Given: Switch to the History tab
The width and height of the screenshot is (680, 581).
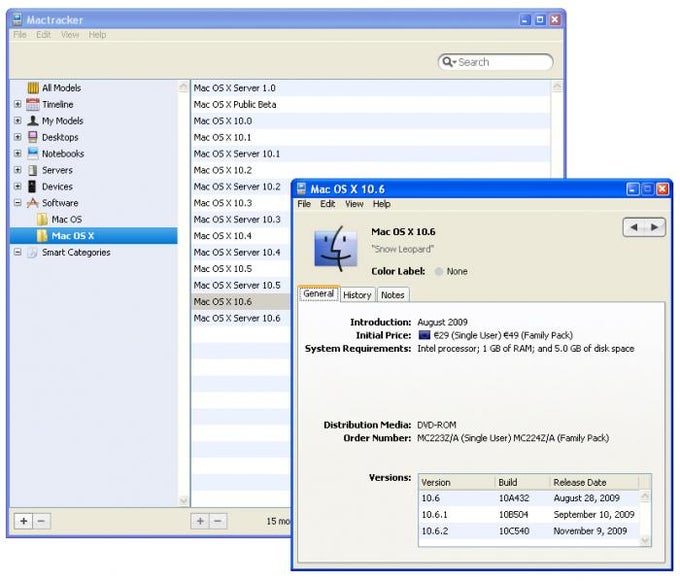Looking at the screenshot, I should [357, 295].
